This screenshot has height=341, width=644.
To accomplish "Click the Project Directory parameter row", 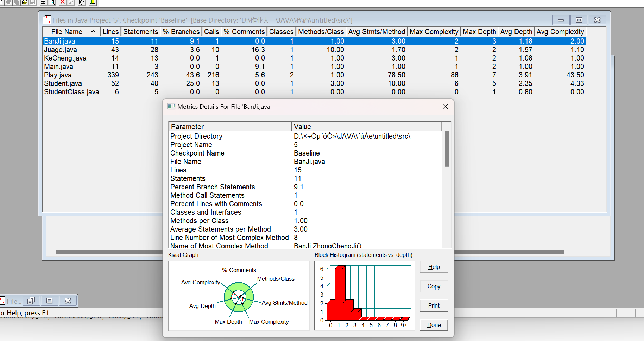I will [305, 136].
